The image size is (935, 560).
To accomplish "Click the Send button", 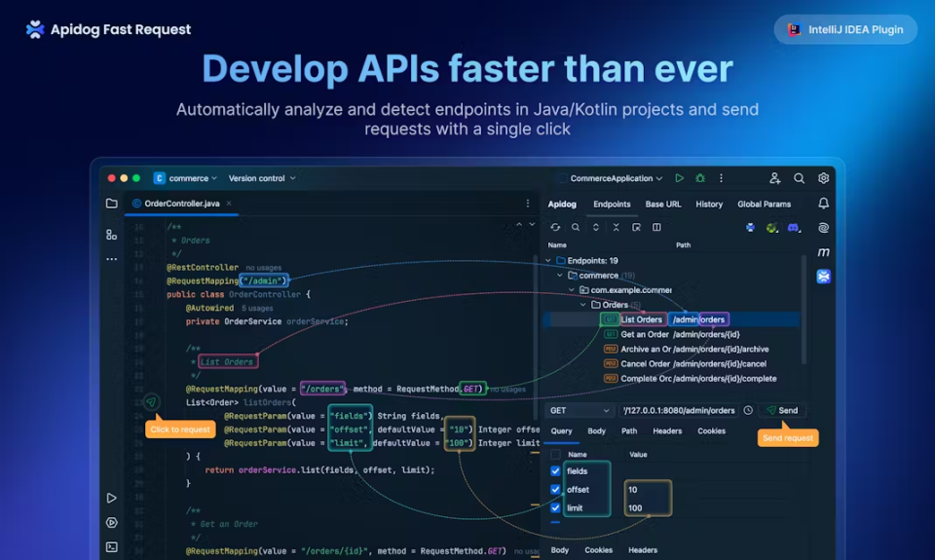I will point(782,410).
